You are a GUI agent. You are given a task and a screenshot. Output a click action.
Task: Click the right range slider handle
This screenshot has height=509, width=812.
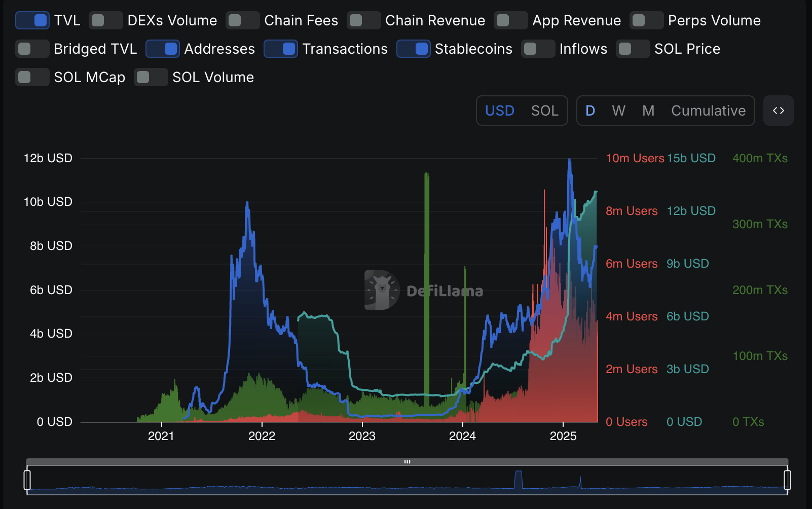pyautogui.click(x=787, y=480)
